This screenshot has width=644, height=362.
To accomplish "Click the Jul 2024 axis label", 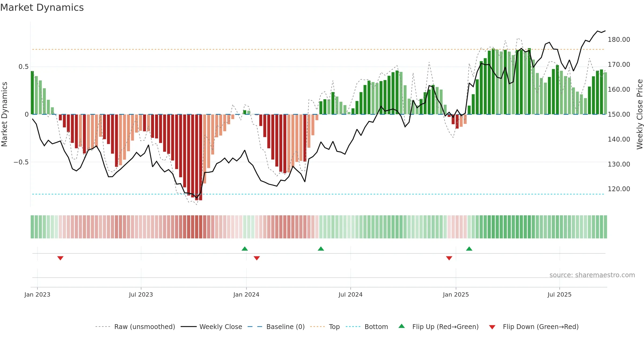I will tap(350, 294).
